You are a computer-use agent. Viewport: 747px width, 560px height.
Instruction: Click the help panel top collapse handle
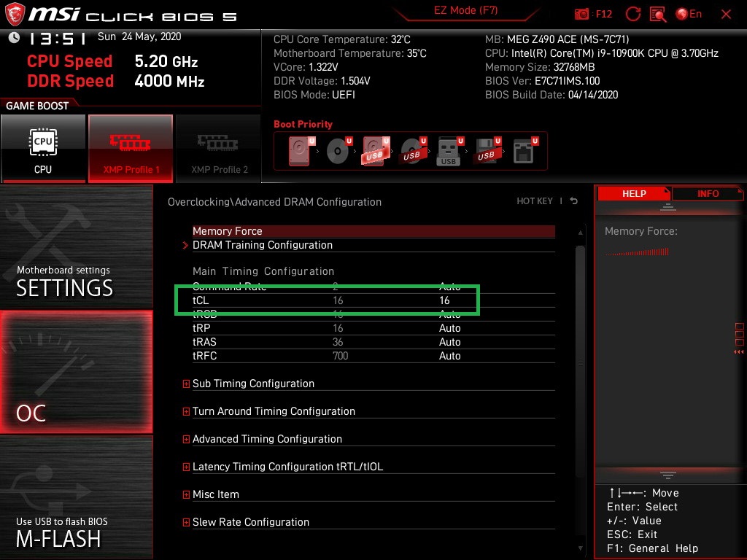[x=668, y=207]
